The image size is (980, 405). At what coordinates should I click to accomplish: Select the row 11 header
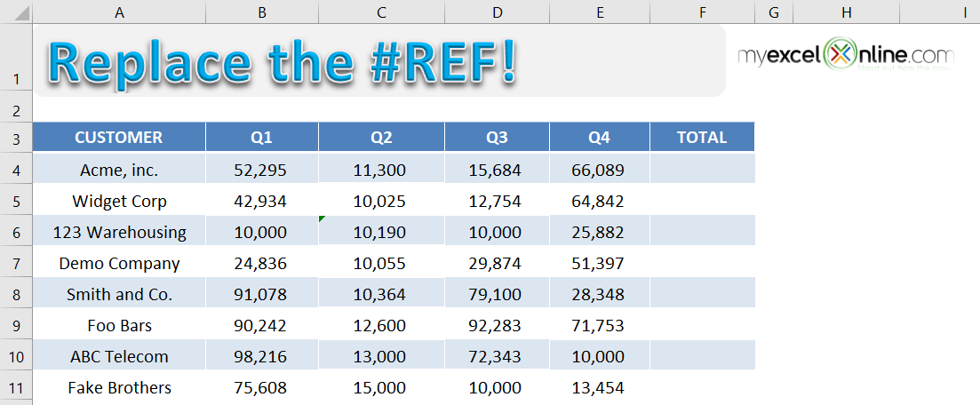point(16,387)
